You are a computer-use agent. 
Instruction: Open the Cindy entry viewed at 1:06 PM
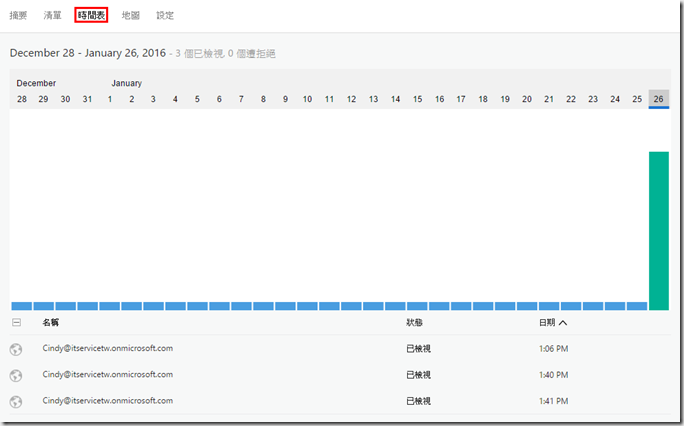[x=108, y=349]
